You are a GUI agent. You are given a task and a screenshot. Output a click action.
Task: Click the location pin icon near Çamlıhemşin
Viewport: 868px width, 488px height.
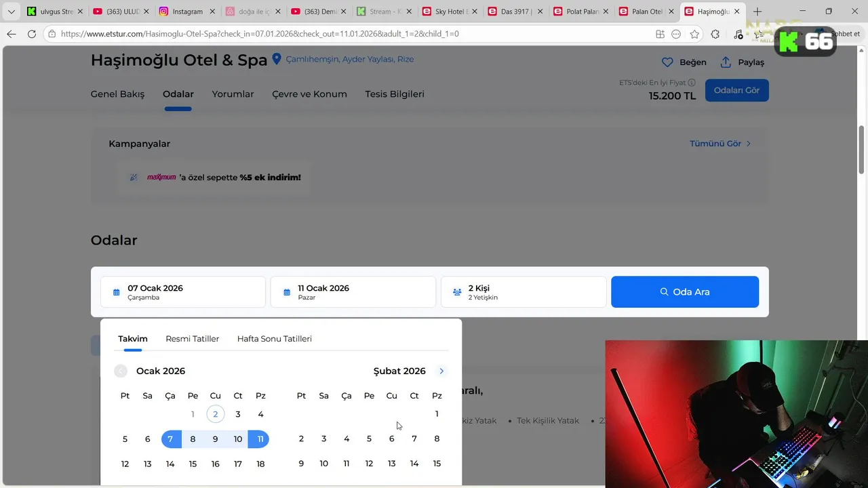click(x=277, y=60)
